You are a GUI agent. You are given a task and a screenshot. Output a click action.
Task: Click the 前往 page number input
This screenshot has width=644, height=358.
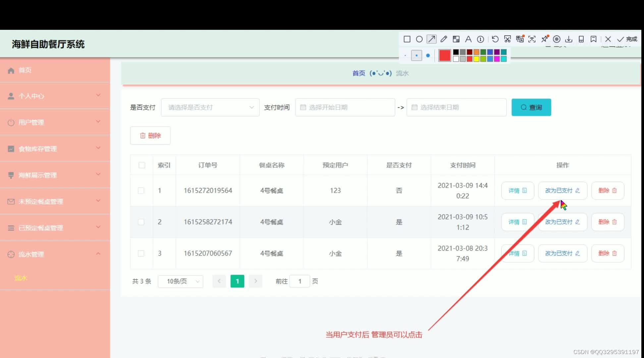299,281
